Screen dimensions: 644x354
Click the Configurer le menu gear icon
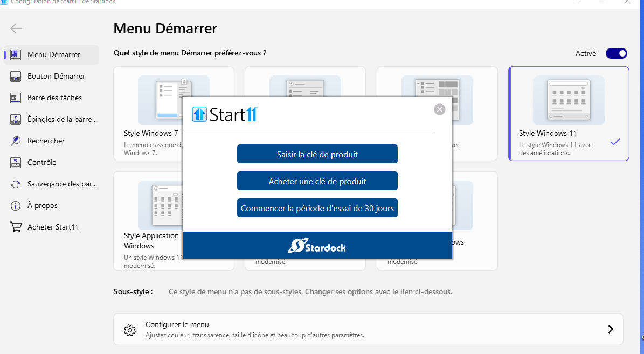click(130, 330)
